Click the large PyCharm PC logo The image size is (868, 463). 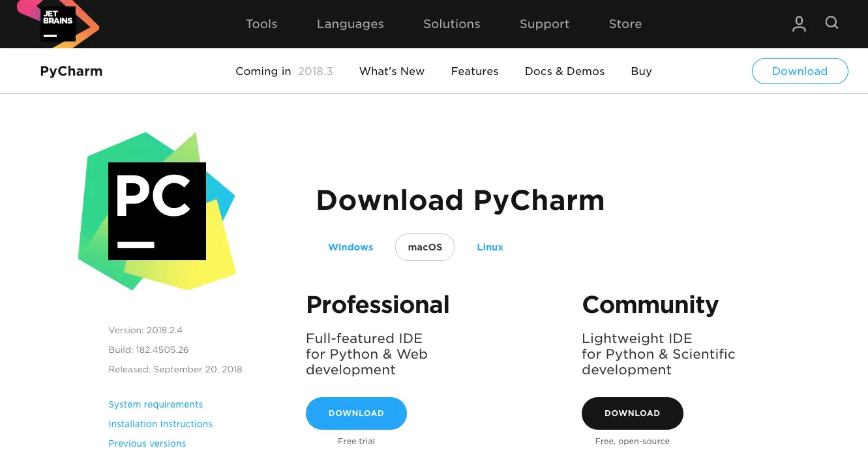157,211
